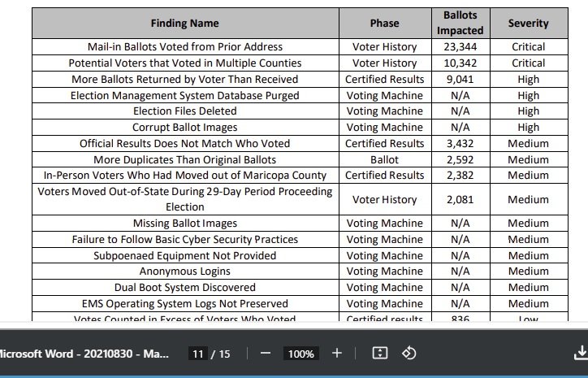Image resolution: width=588 pixels, height=378 pixels.
Task: Click the zoom in plus icon
Action: coord(337,354)
